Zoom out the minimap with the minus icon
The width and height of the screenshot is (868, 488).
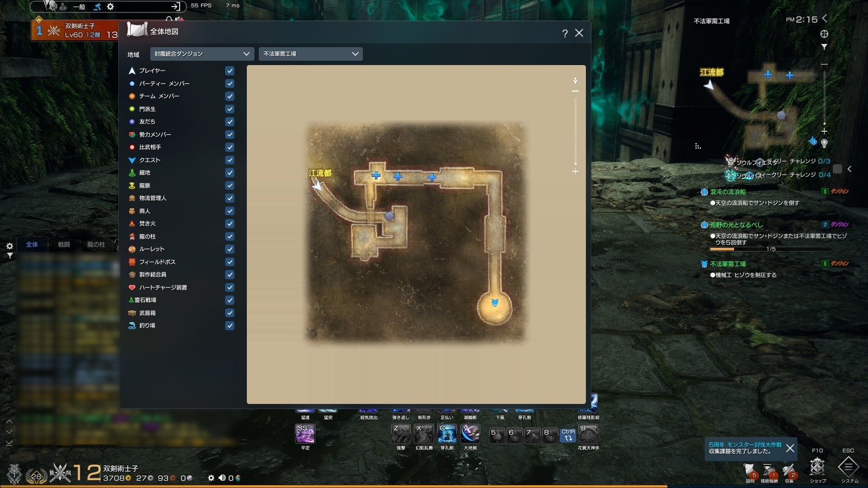click(x=824, y=64)
